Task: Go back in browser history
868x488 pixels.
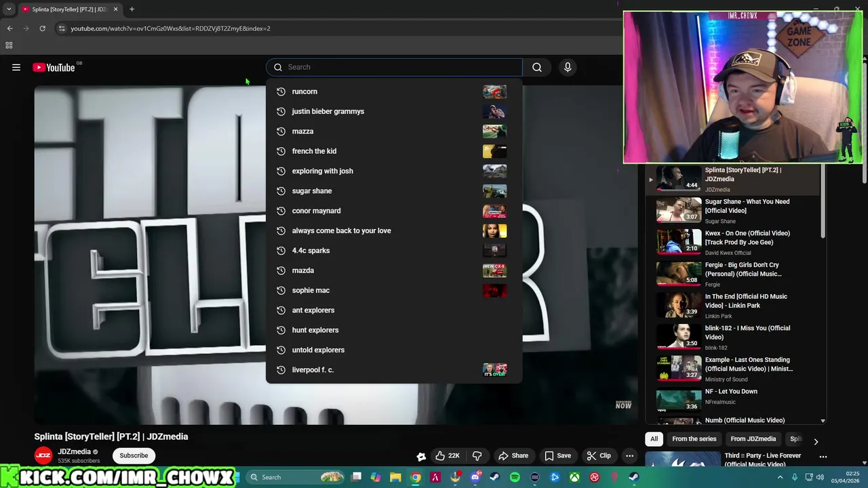Action: click(x=9, y=28)
